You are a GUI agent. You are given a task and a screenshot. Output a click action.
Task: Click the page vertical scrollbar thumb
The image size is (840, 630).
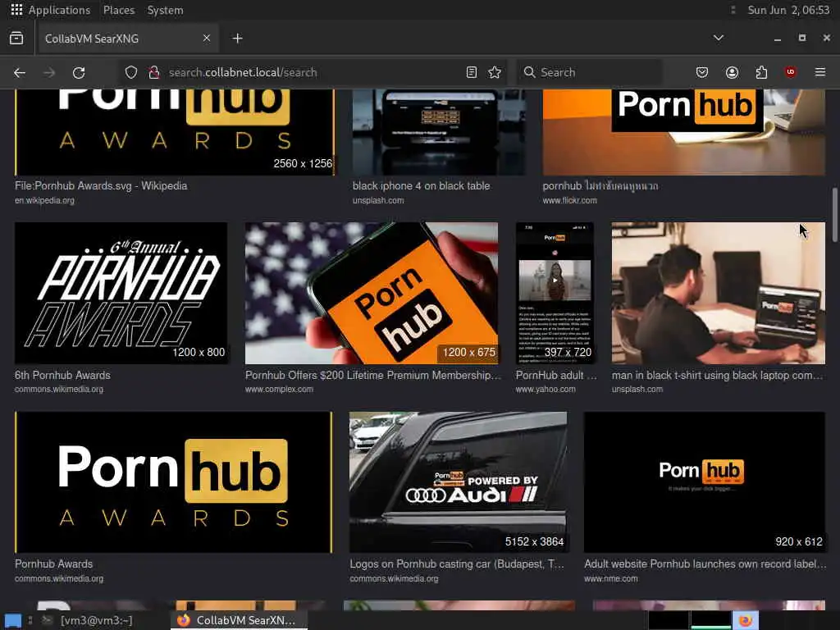[834, 215]
